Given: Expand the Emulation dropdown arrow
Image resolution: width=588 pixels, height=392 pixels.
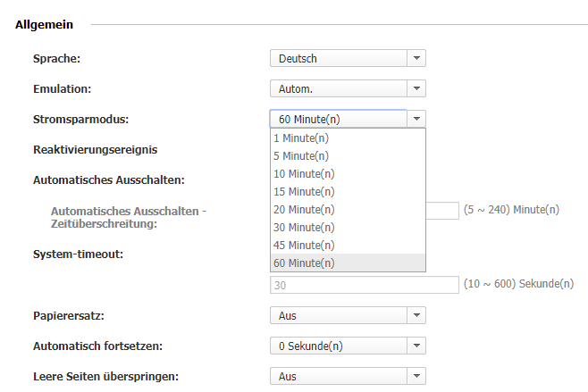Looking at the screenshot, I should tap(416, 88).
